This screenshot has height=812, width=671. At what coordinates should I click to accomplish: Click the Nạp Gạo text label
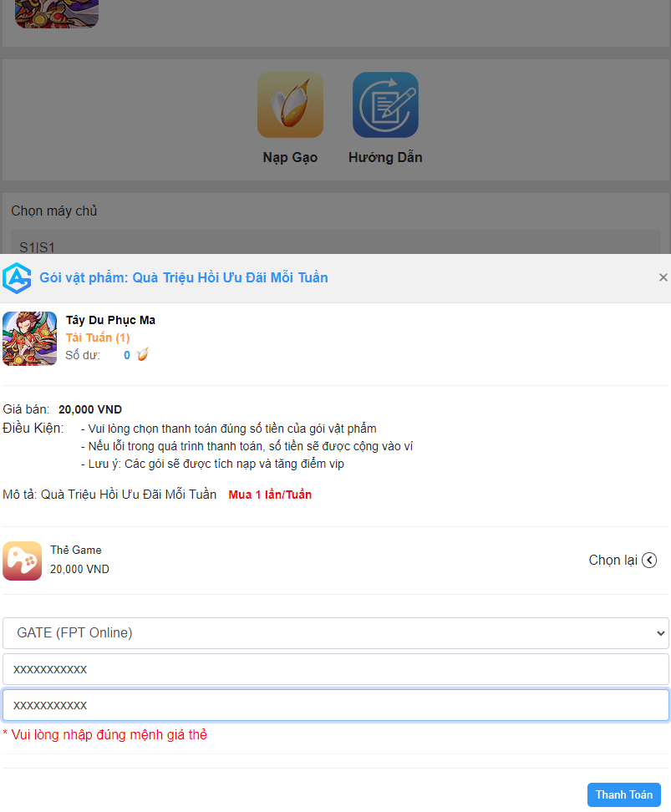(x=290, y=157)
